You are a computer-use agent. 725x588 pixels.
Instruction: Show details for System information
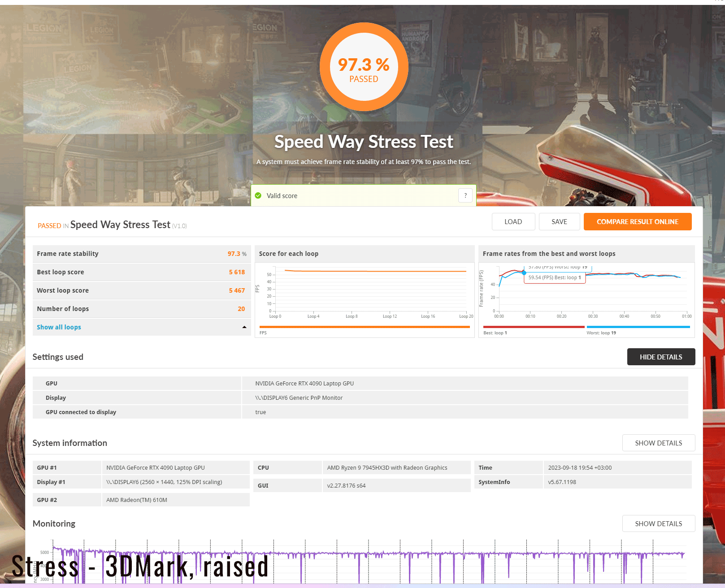[x=659, y=443]
